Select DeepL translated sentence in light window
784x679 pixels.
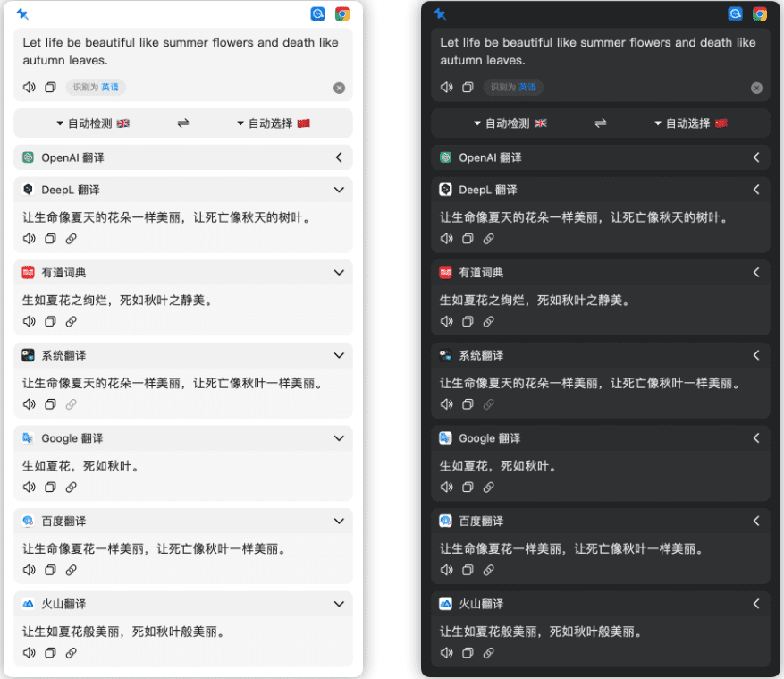point(167,217)
